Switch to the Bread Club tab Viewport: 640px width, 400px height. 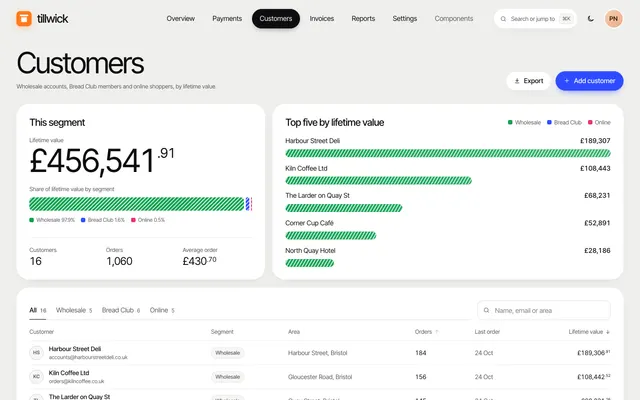[x=121, y=310]
